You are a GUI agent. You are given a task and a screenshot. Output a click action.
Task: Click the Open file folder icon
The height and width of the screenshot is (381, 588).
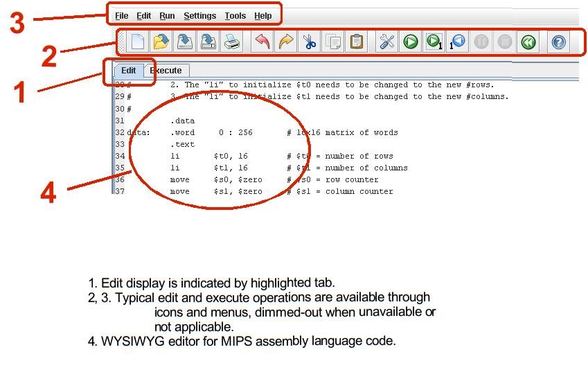pyautogui.click(x=161, y=42)
